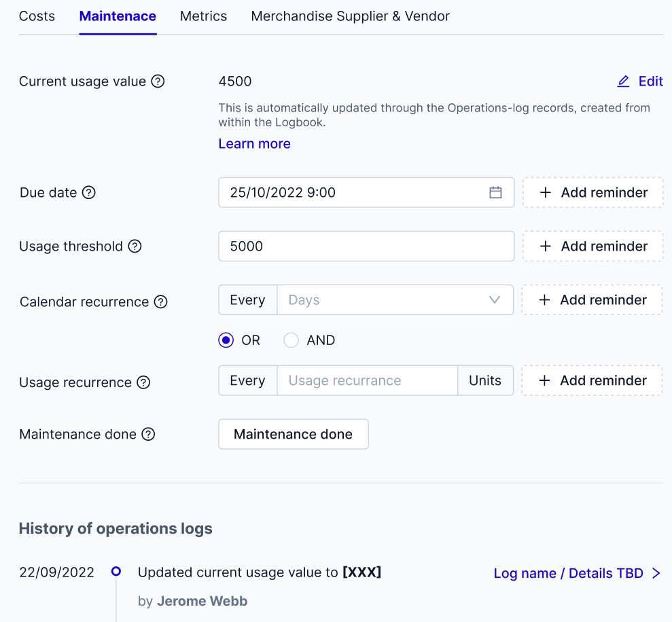Select the OR radio button
Viewport: 672px width, 622px height.
(x=226, y=340)
